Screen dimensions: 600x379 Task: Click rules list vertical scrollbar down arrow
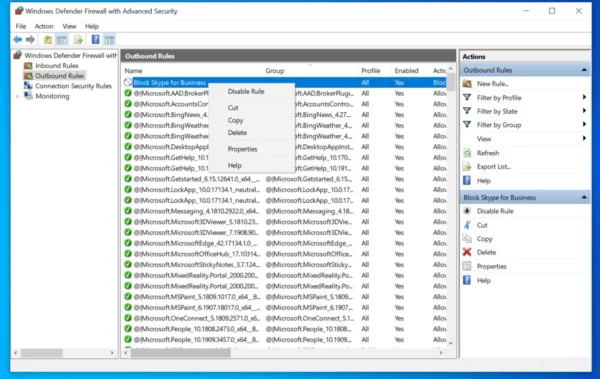451,343
